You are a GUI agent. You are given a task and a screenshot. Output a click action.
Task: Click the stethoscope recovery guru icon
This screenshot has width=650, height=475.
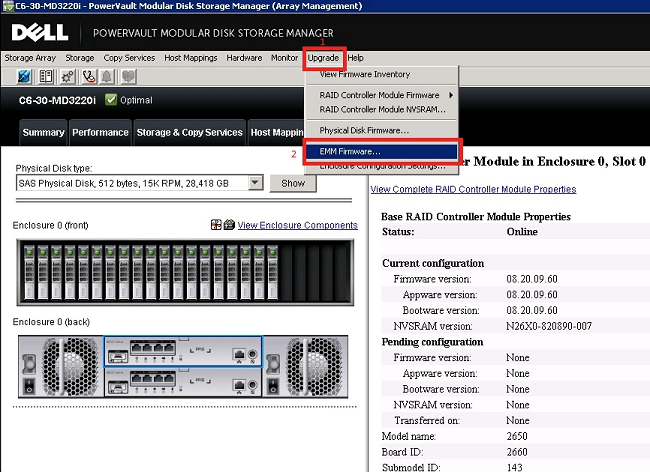coord(88,76)
